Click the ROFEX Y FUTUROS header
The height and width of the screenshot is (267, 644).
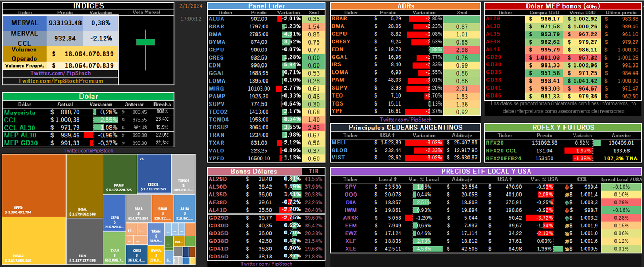tap(562, 127)
